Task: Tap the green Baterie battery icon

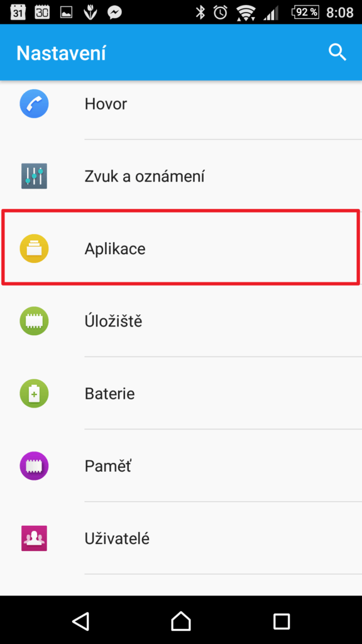Action: pos(34,394)
